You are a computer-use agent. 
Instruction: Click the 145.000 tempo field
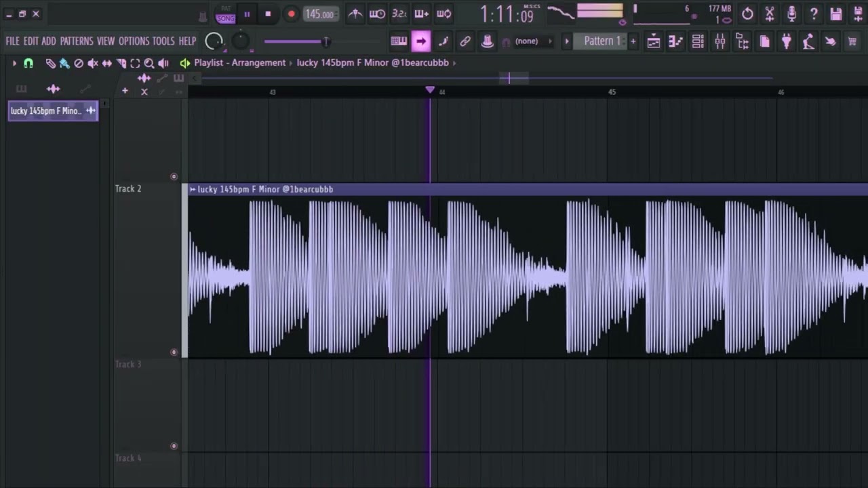[x=321, y=14]
